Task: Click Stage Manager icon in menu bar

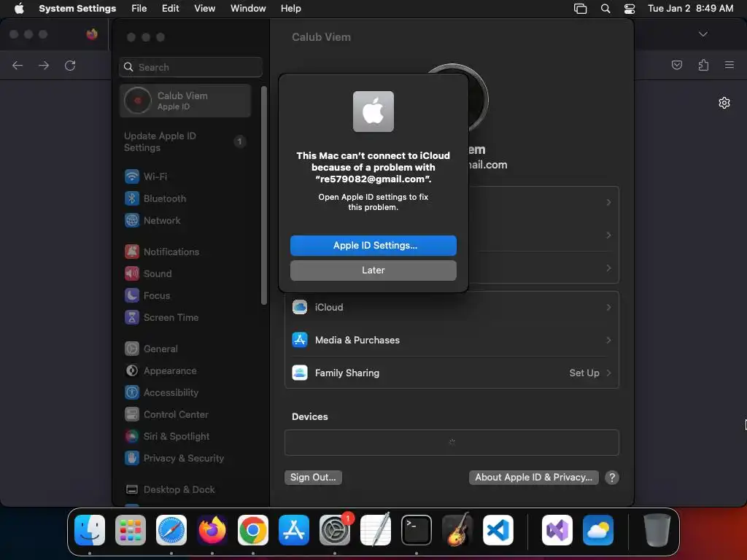Action: pyautogui.click(x=580, y=8)
